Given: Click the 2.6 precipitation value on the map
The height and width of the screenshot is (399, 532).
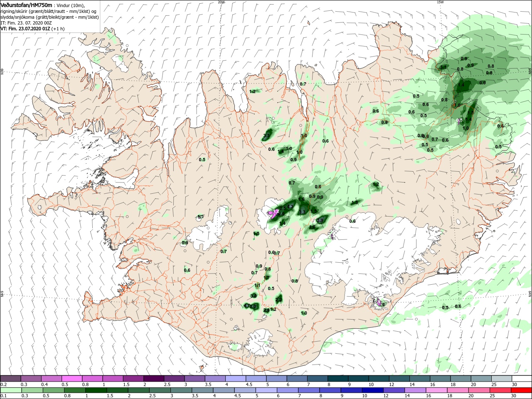Looking at the screenshot, I should tap(282, 214).
